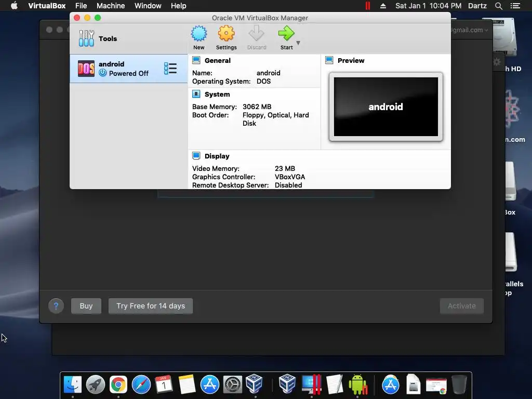Screen dimensions: 532x399
Task: Open Calendar from the dock
Action: (164, 384)
